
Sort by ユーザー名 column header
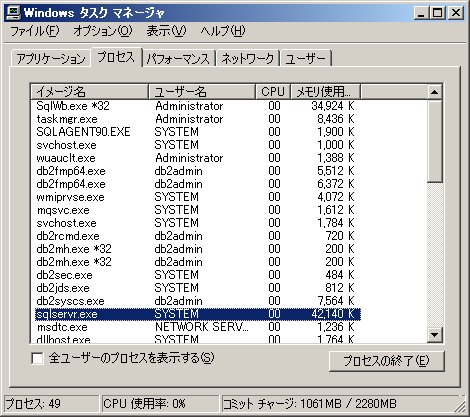(202, 92)
